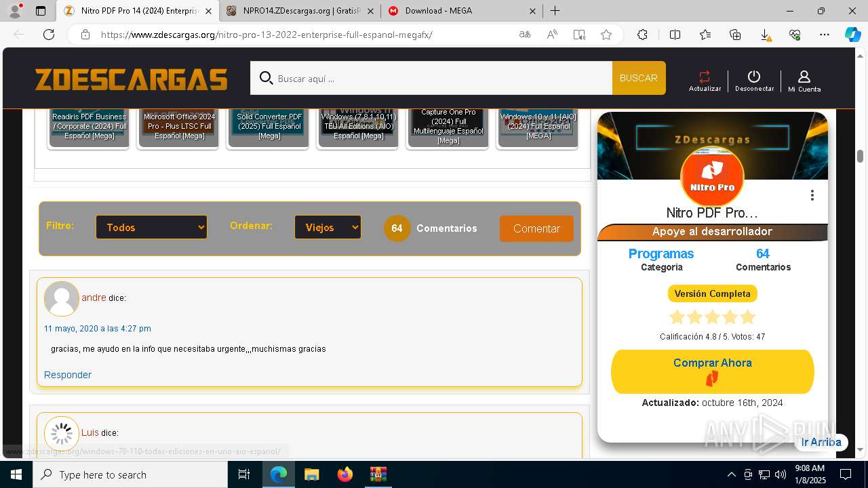Click the Desconectar power icon
Screen dimensions: 868x488
tap(754, 77)
